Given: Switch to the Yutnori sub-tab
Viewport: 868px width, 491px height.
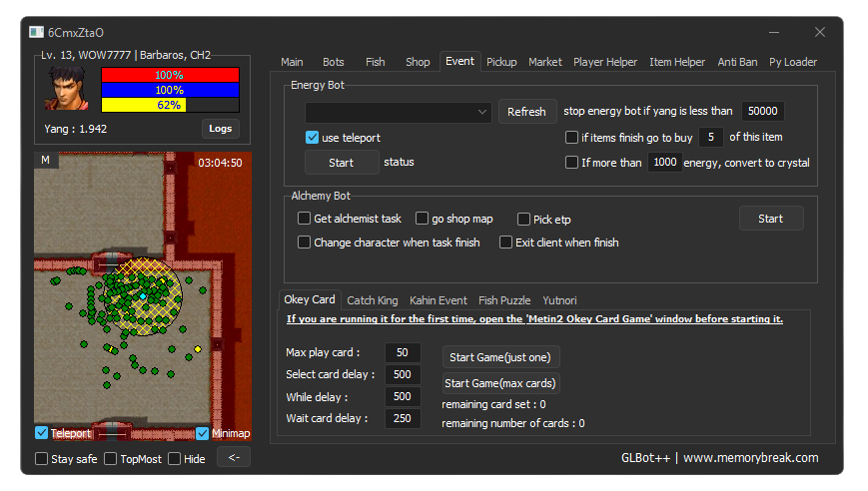Looking at the screenshot, I should point(559,300).
